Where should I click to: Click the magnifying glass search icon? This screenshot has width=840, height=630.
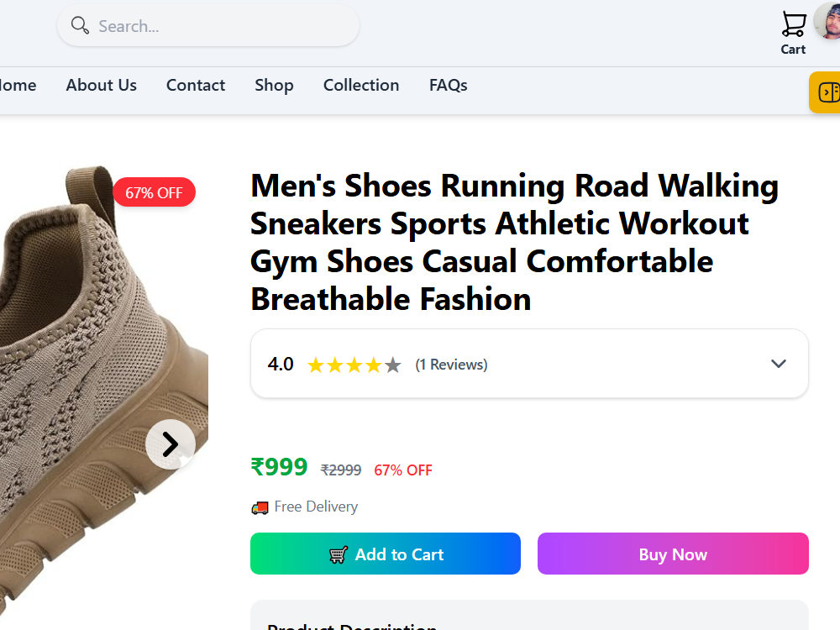click(80, 25)
